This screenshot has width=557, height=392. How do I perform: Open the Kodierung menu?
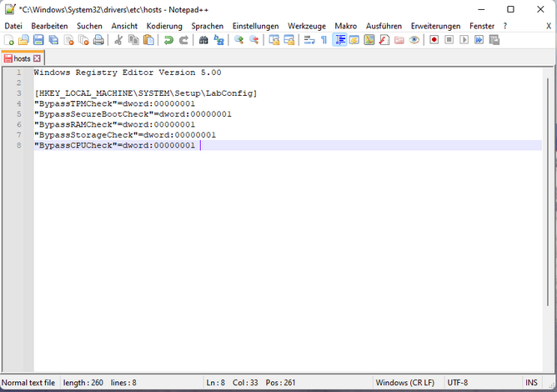tap(163, 26)
